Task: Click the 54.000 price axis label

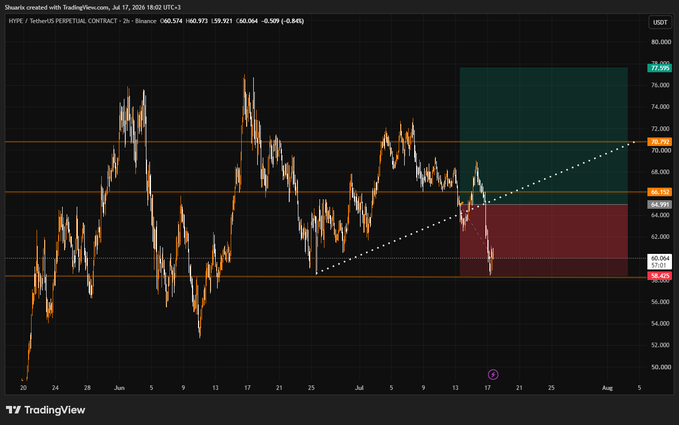Action: 661,324
